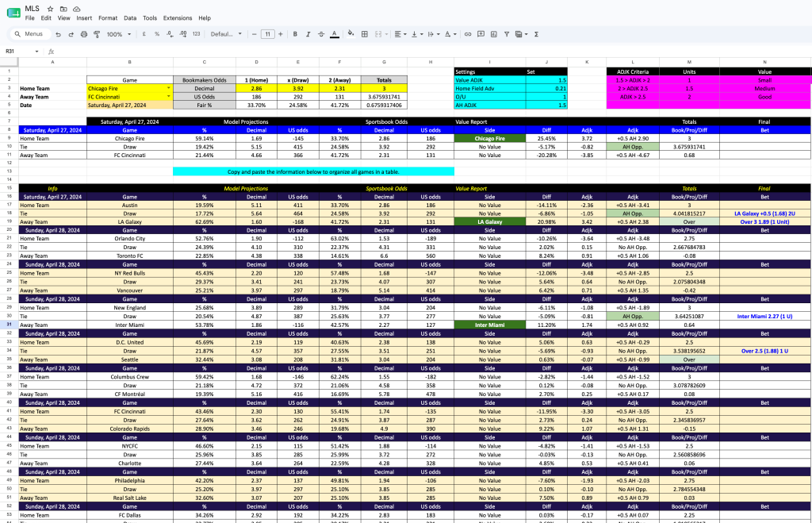
Task: Open the borders tool
Action: point(365,34)
